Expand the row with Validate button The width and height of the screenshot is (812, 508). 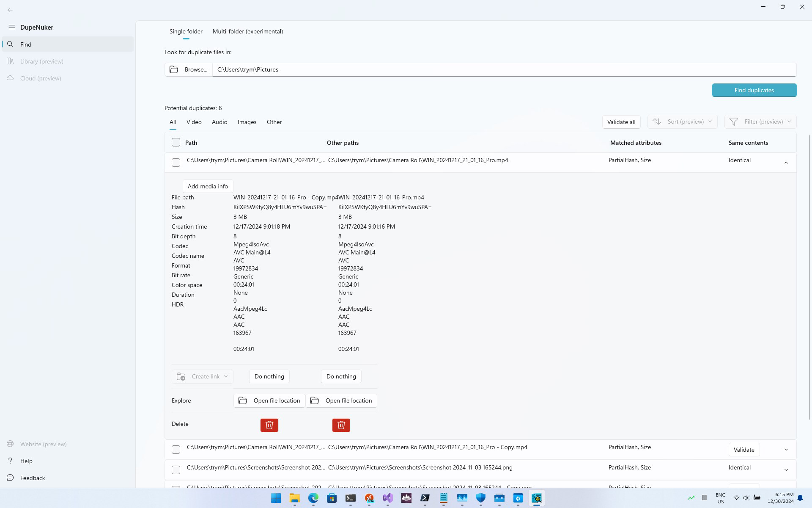coord(786,450)
